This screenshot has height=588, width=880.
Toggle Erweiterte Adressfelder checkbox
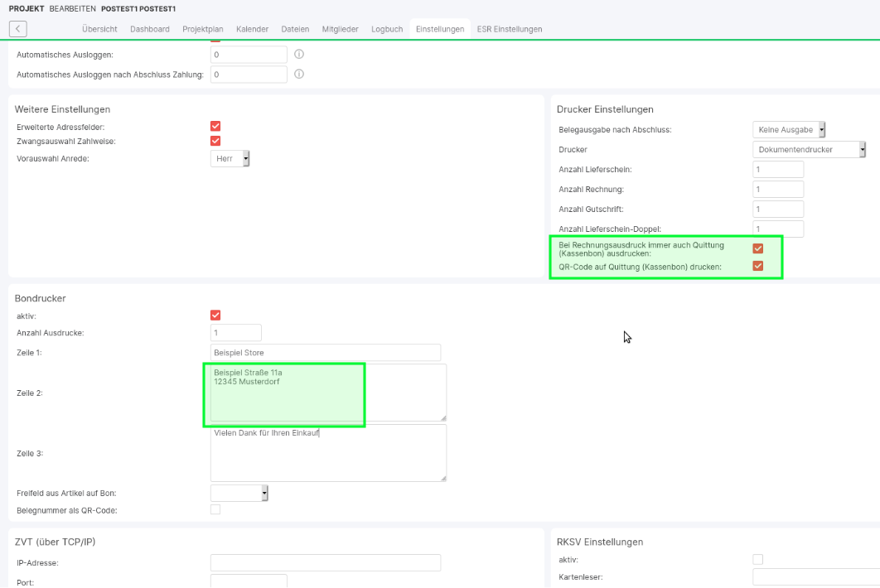(215, 126)
